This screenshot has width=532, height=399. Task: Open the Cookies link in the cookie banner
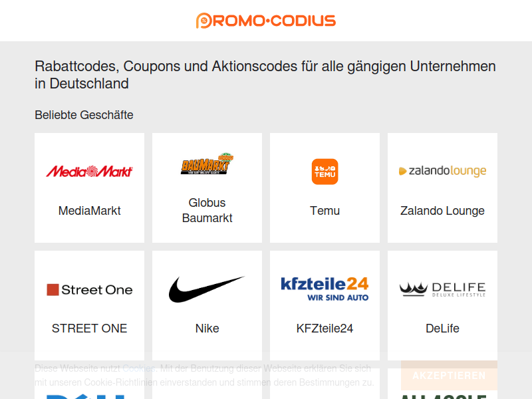pos(139,368)
